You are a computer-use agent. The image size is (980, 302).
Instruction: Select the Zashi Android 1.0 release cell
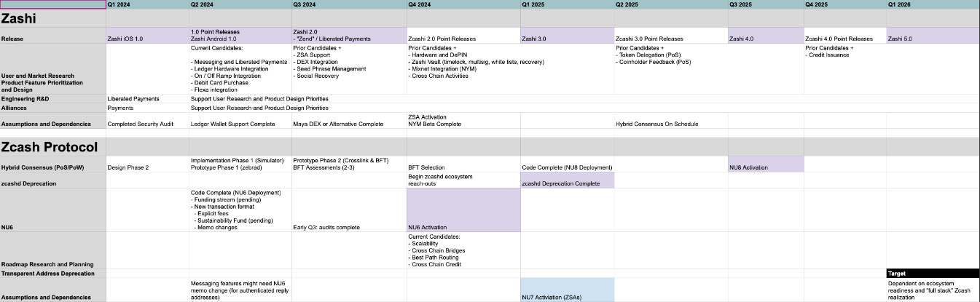pos(240,35)
